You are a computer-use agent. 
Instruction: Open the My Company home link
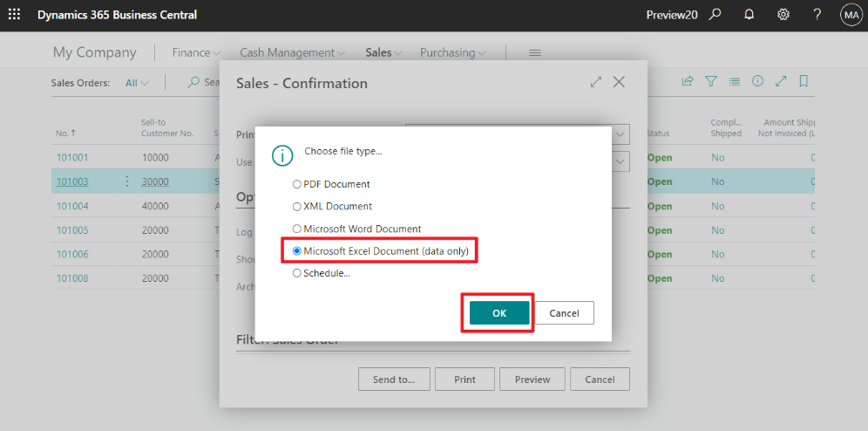tap(95, 52)
